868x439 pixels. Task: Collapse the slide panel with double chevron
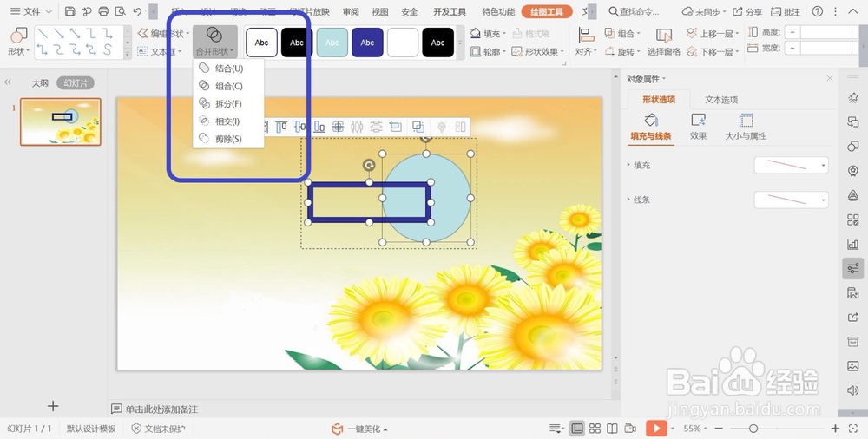(x=8, y=82)
